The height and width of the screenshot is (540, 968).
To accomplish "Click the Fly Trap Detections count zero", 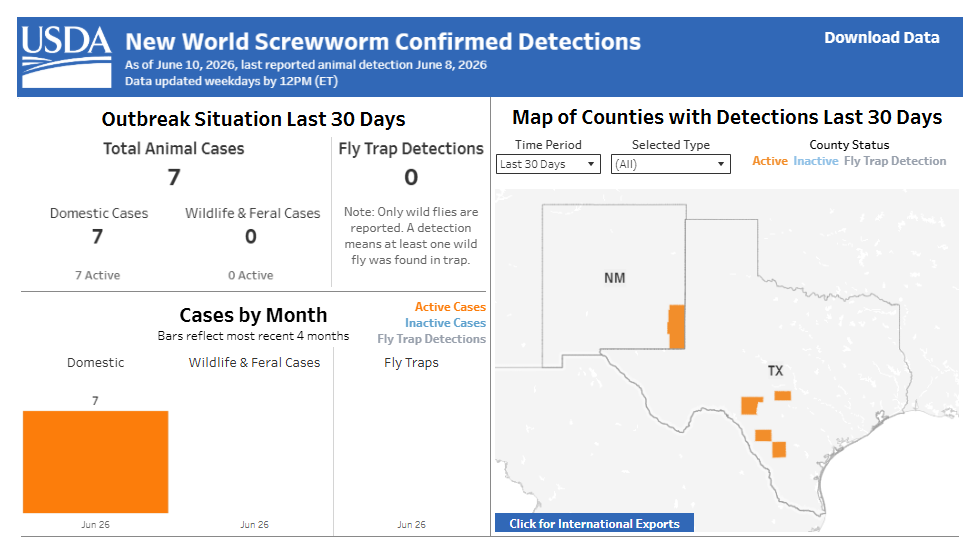I will coord(411,178).
